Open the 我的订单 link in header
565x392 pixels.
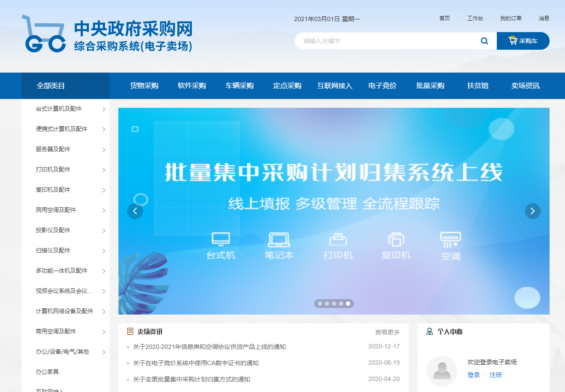click(x=510, y=18)
